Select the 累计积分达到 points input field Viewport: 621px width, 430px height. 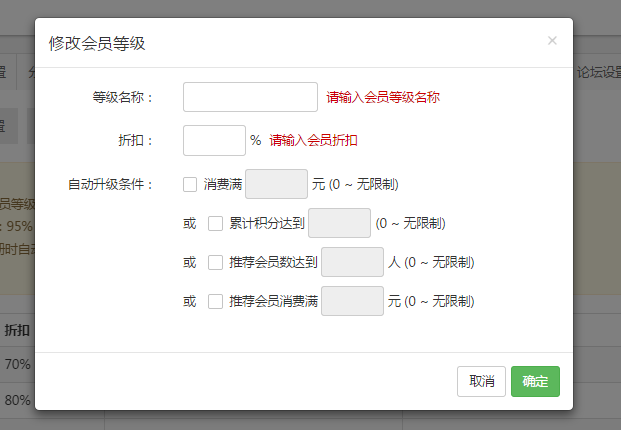coord(340,223)
